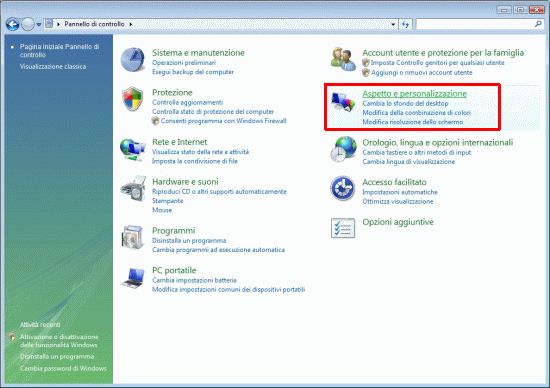Click Imposta Controllo genitori per qualsiasi utente
550x388 pixels.
pos(437,63)
